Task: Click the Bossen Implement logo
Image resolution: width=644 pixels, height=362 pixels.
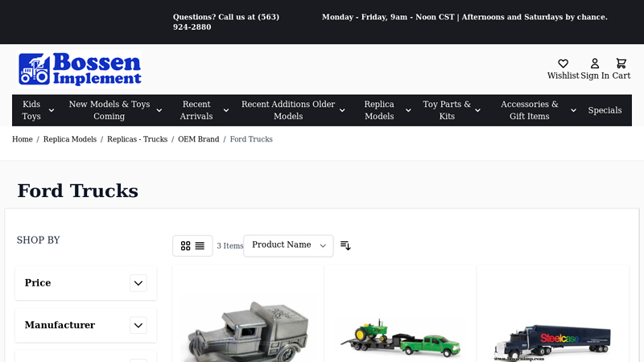Action: [x=79, y=69]
